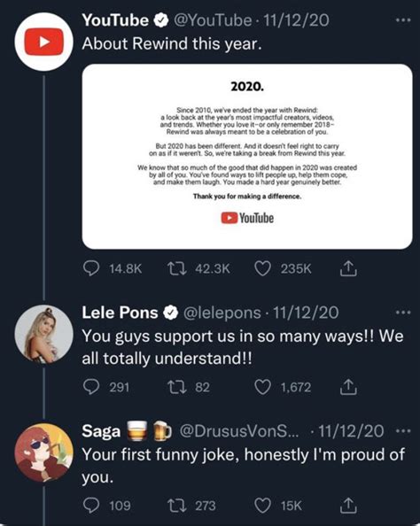Open the 2020 Rewind statement image
This screenshot has height=526, width=420.
coord(247,157)
